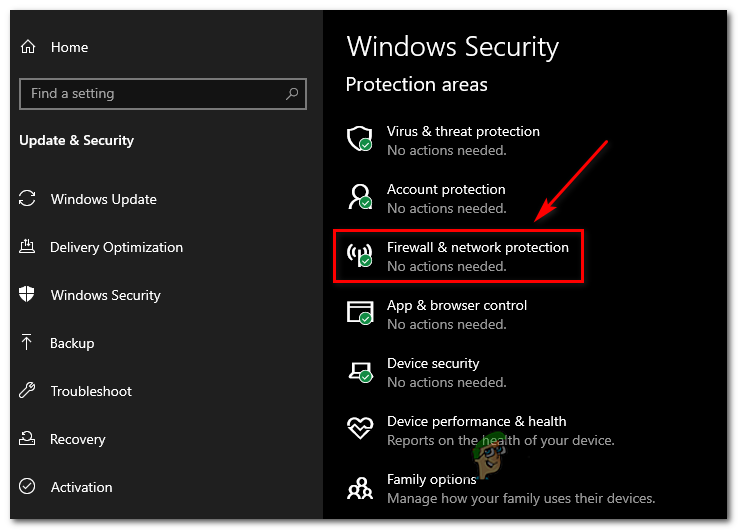Click the Device security chip icon
This screenshot has height=530, width=738.
(x=359, y=371)
